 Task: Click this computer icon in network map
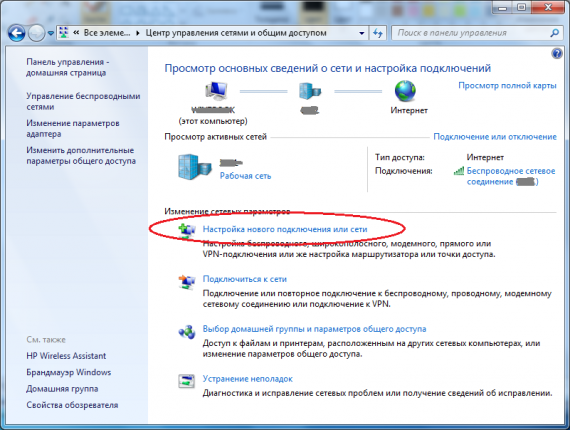pyautogui.click(x=216, y=91)
